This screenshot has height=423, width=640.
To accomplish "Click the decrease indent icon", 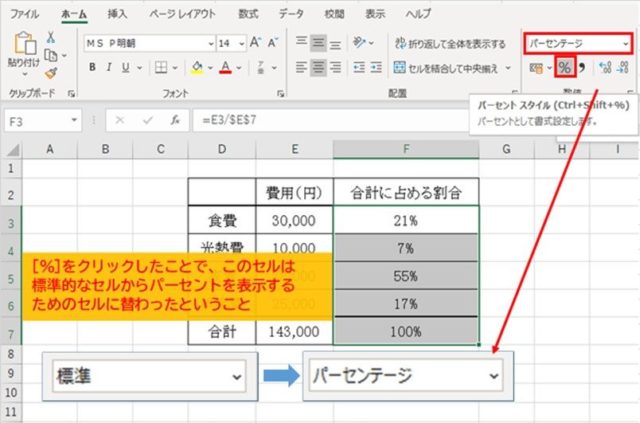I will (359, 67).
